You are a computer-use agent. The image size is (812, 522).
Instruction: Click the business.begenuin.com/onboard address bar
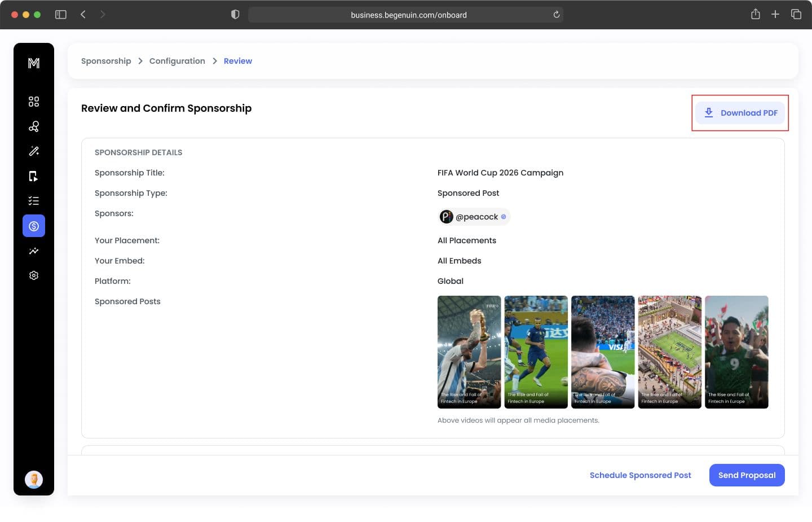406,15
